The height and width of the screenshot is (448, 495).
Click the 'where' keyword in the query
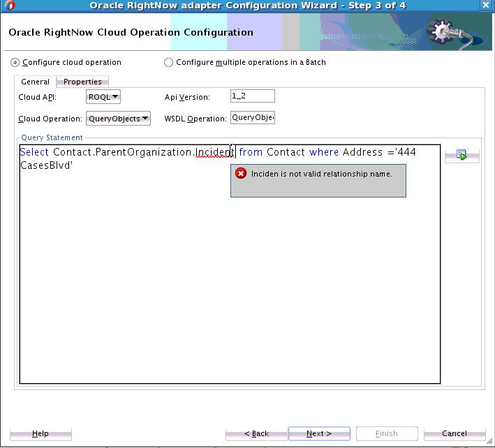click(x=323, y=152)
